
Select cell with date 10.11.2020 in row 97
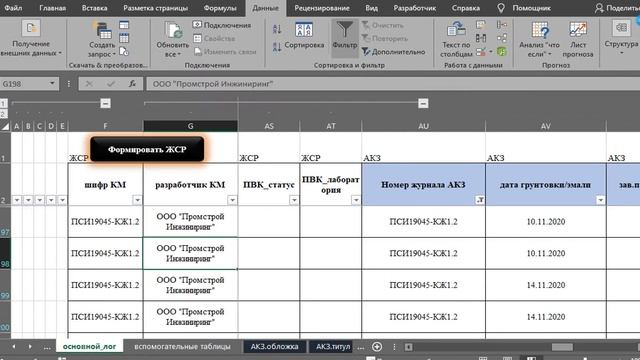click(x=546, y=222)
